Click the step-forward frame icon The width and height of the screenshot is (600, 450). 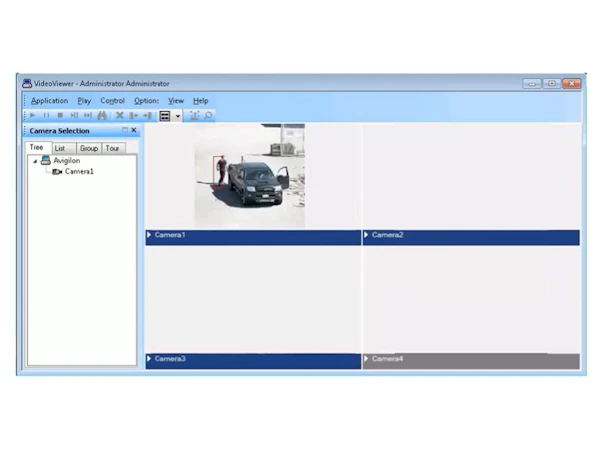point(74,115)
